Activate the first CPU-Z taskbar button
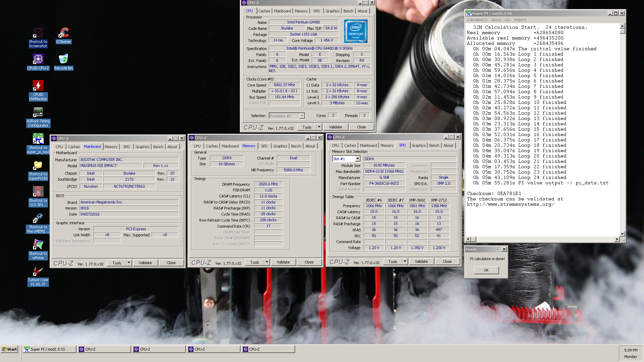 pyautogui.click(x=104, y=349)
